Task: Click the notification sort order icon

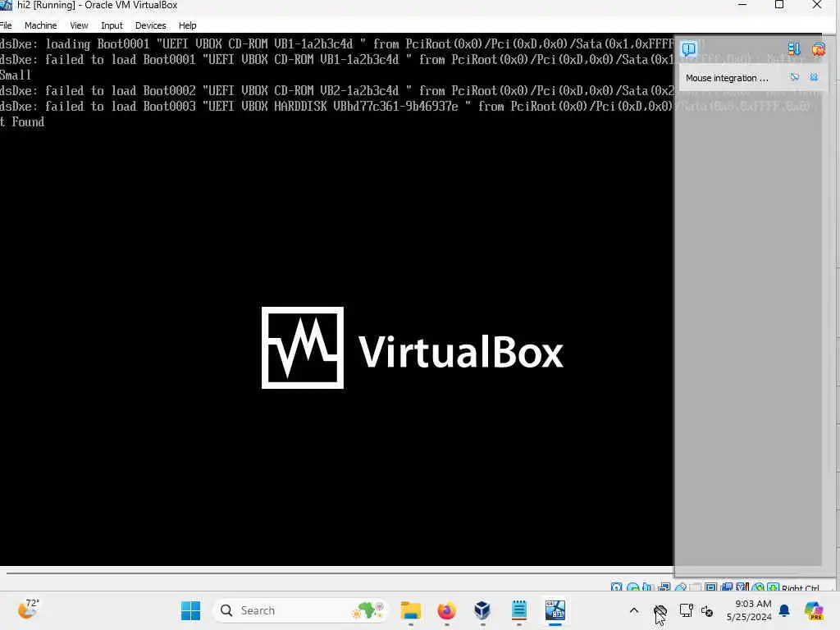Action: [794, 49]
